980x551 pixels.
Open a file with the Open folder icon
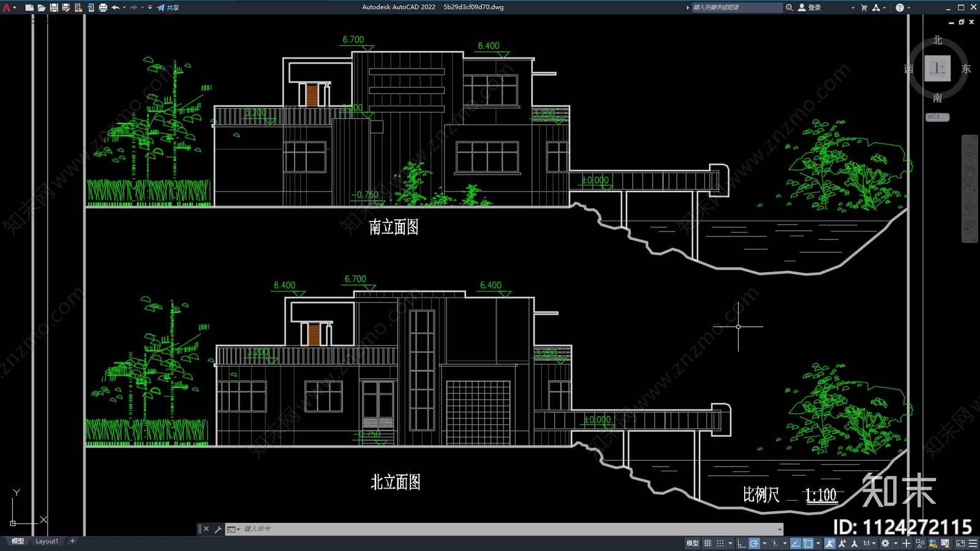[41, 7]
